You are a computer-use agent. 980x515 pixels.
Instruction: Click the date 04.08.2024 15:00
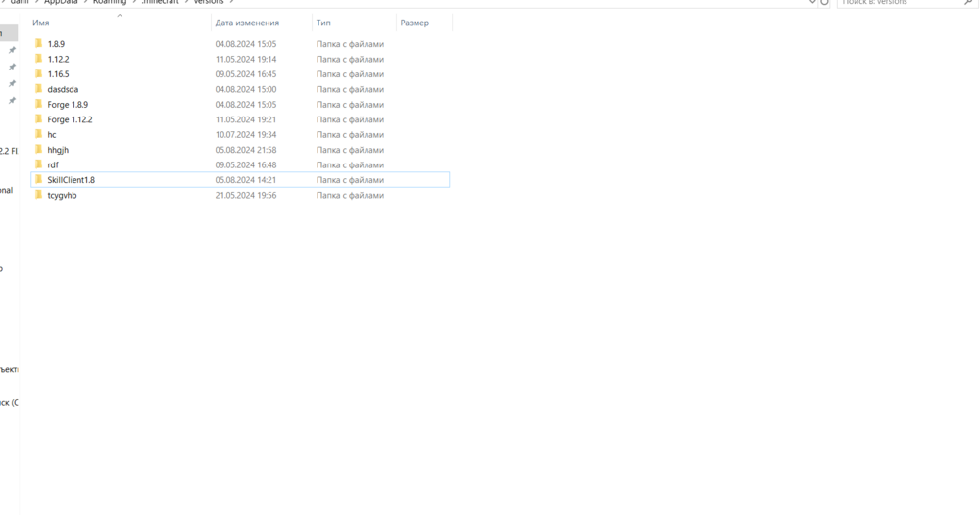pyautogui.click(x=246, y=89)
